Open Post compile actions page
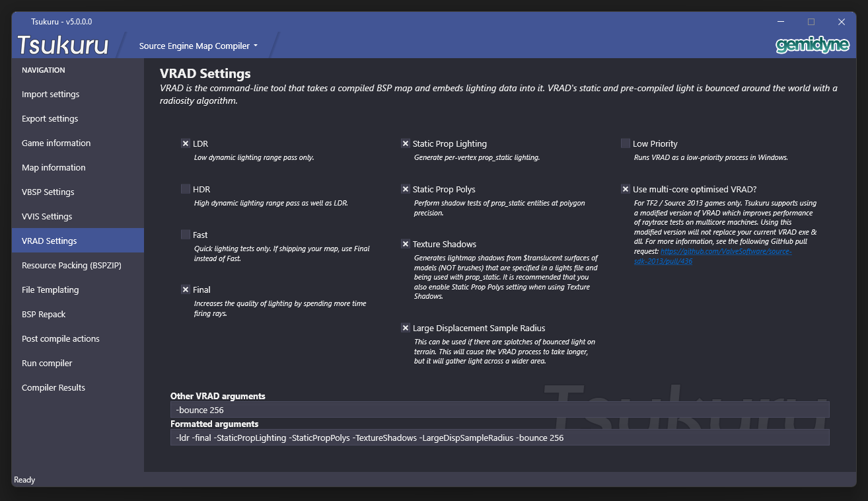The height and width of the screenshot is (501, 868). click(61, 338)
